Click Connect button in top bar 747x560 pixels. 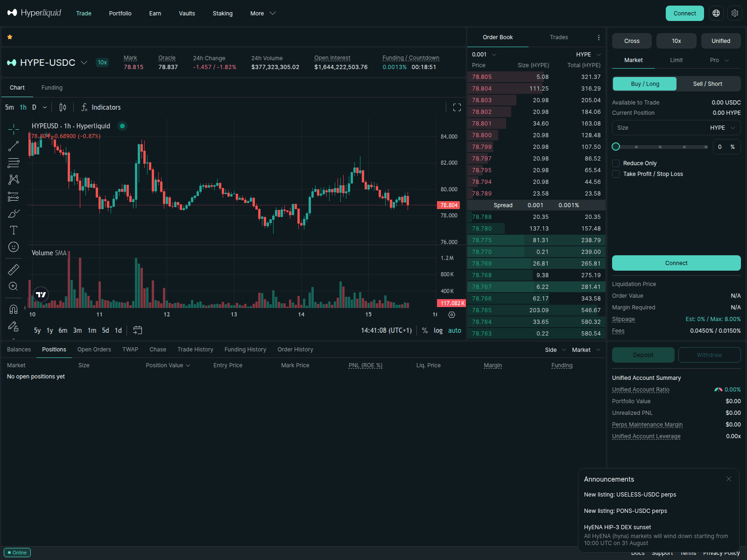(685, 14)
